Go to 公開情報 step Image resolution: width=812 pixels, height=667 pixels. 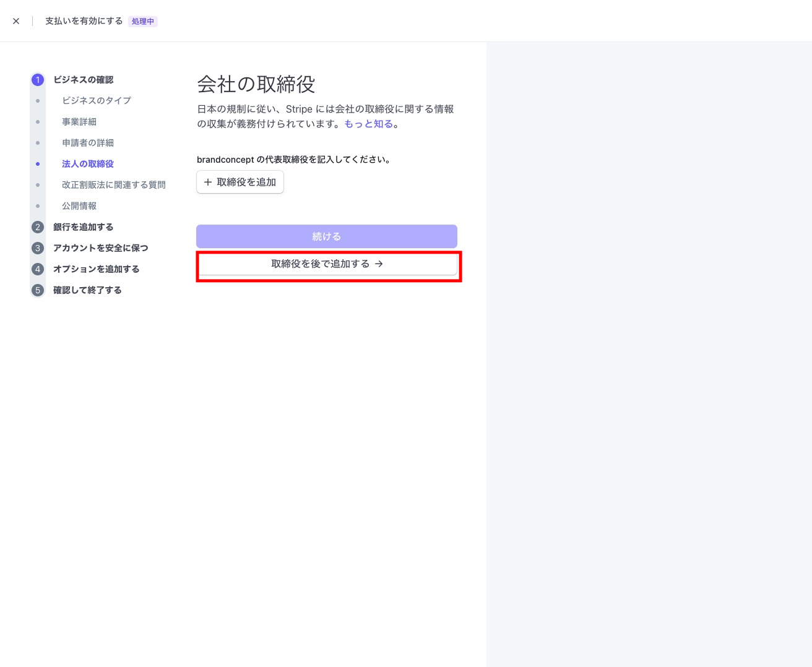[x=79, y=206]
